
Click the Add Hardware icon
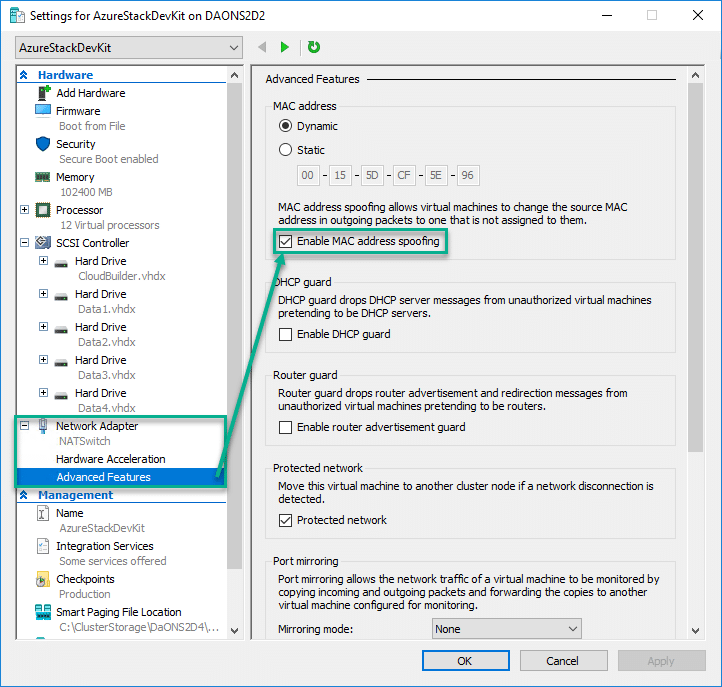(43, 93)
